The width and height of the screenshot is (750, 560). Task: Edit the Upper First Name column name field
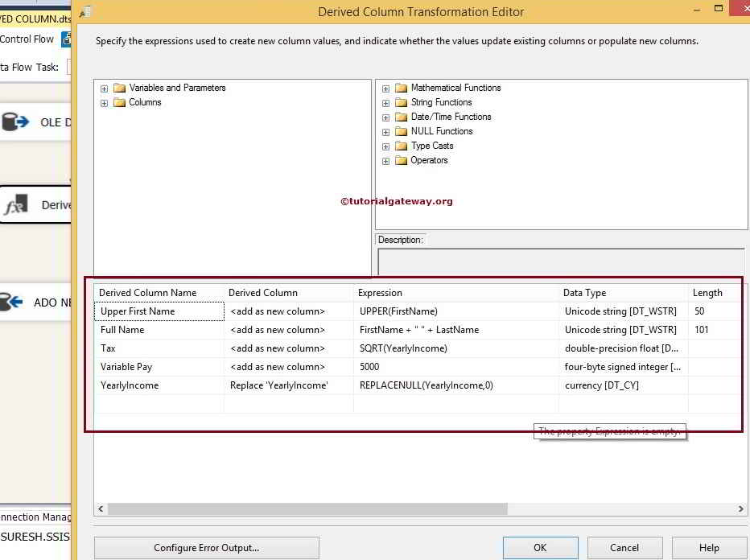coord(159,311)
